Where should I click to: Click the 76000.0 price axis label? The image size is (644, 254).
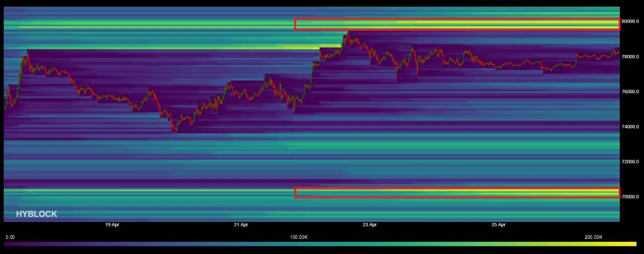pyautogui.click(x=630, y=92)
